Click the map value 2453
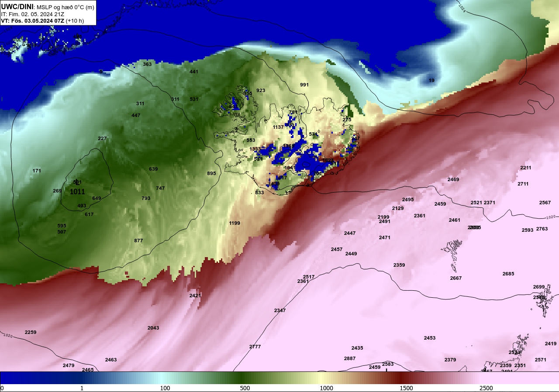The image size is (559, 392). click(430, 338)
